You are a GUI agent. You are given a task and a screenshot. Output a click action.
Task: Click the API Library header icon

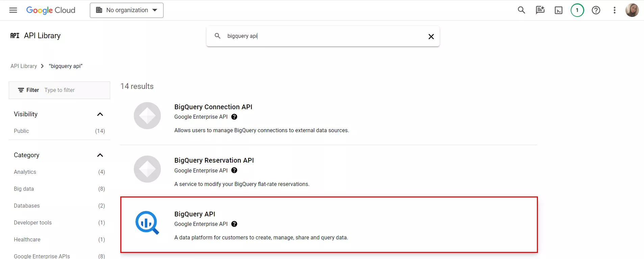(x=15, y=36)
